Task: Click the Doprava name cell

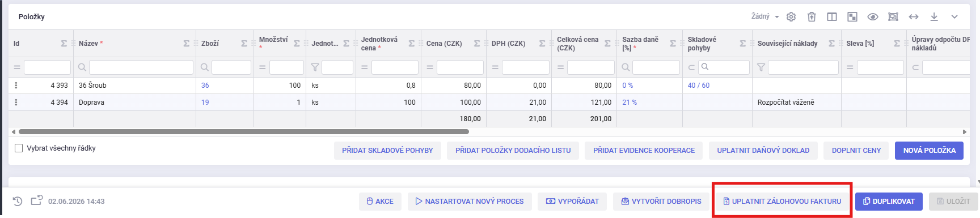Action: 134,102
